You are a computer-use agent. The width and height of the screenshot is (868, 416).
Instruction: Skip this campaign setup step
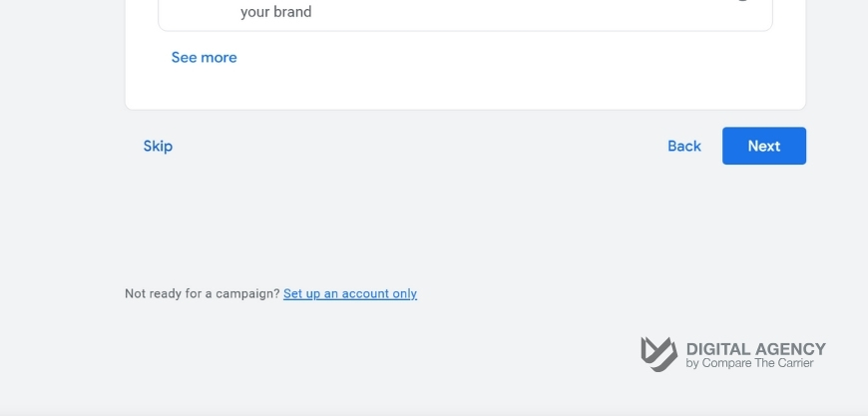coord(158,146)
